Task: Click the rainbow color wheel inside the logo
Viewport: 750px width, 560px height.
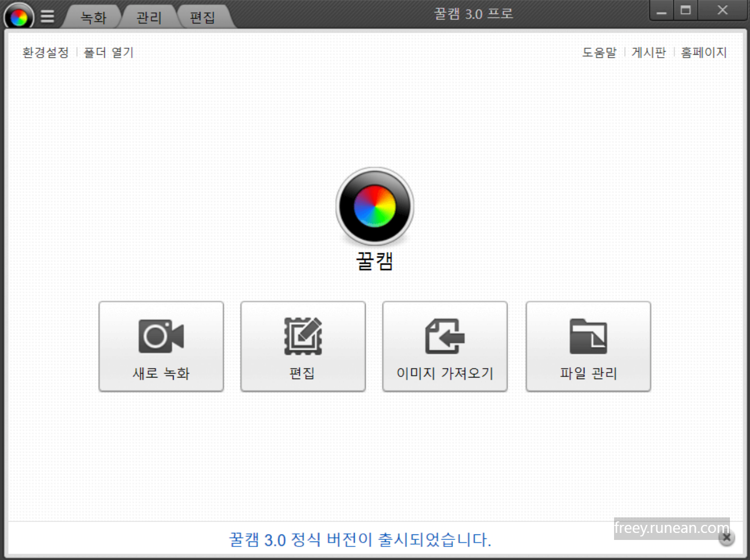Action: tap(374, 206)
